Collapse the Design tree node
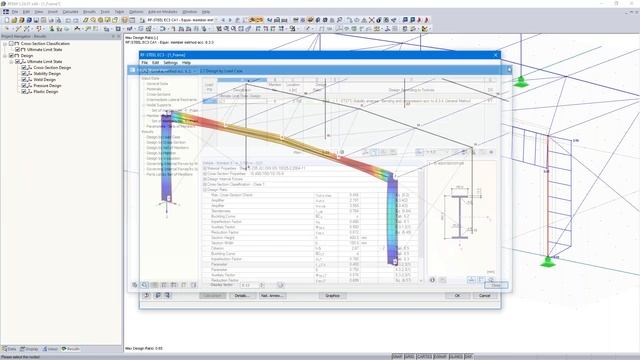Screen dimensions: 640x360 pyautogui.click(x=5, y=56)
